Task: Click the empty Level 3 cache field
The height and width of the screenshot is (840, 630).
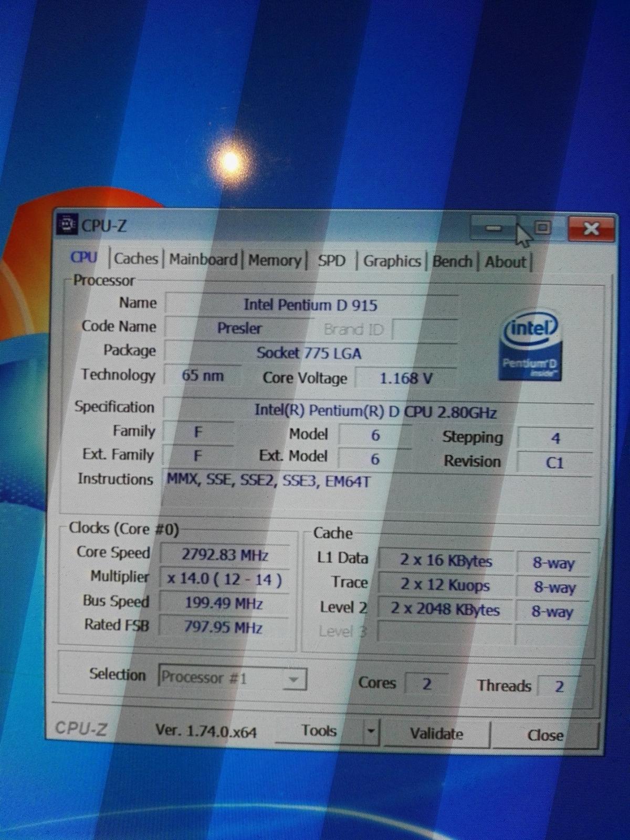Action: 445,633
